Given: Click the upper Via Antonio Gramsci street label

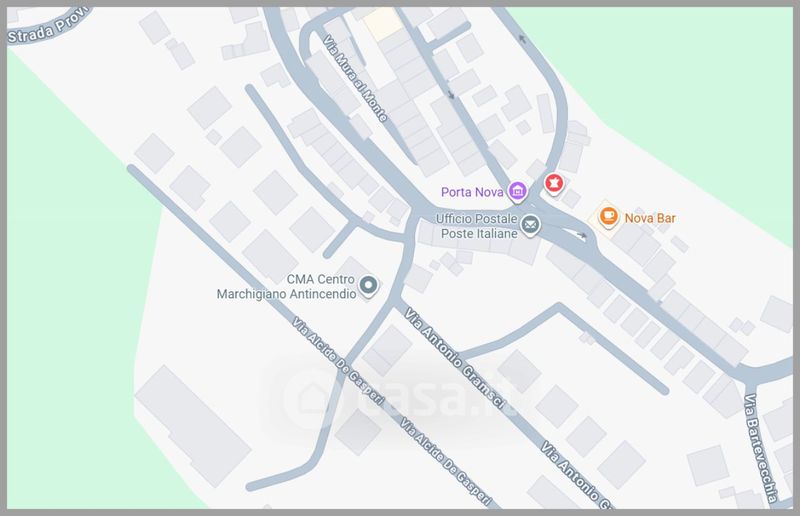Looking at the screenshot, I should (x=454, y=357).
